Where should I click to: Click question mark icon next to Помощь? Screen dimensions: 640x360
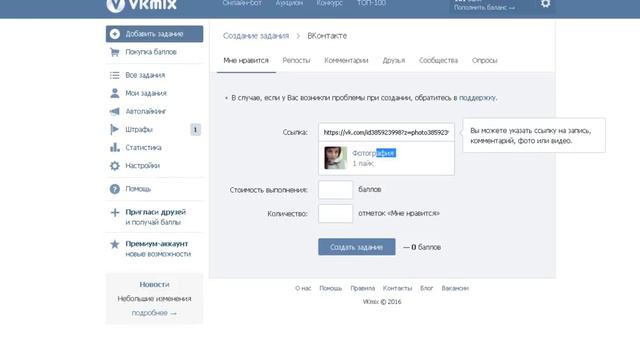coord(115,189)
